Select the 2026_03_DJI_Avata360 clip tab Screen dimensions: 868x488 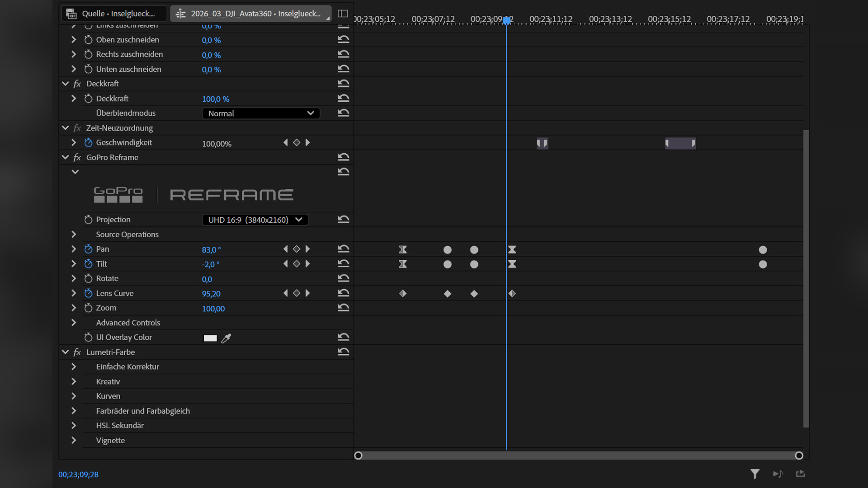[x=250, y=14]
